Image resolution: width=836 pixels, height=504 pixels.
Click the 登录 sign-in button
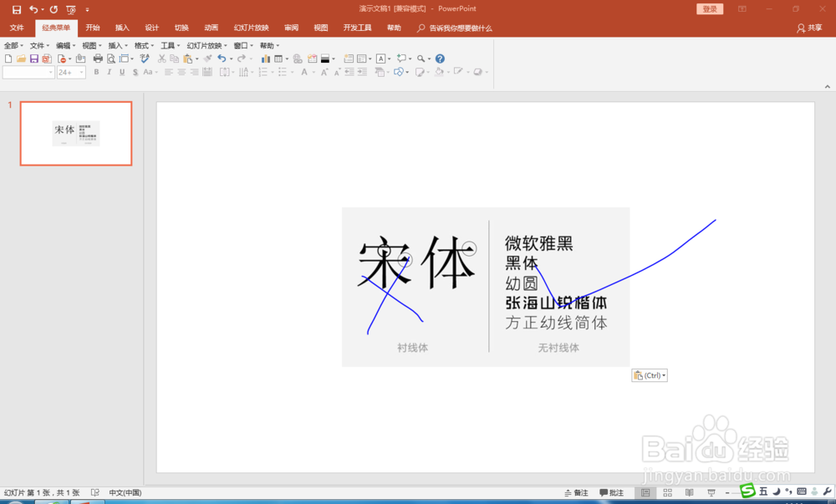tap(710, 9)
